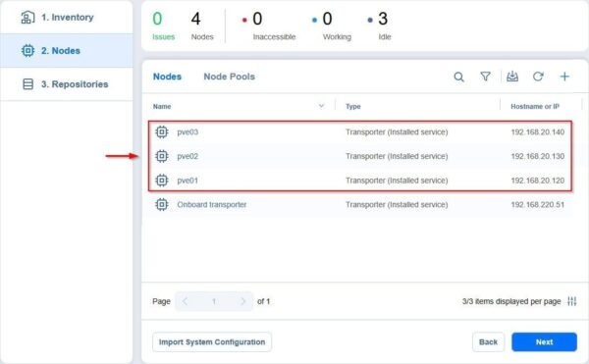Screen dimensions: 589x364
Task: Click IP address 192.168.20.130
Action: [x=538, y=156]
